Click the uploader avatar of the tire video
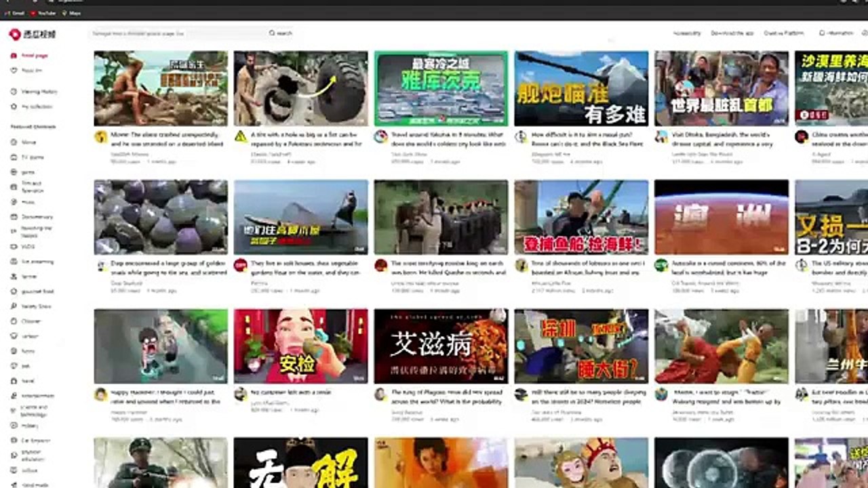The height and width of the screenshot is (488, 868). pos(240,136)
